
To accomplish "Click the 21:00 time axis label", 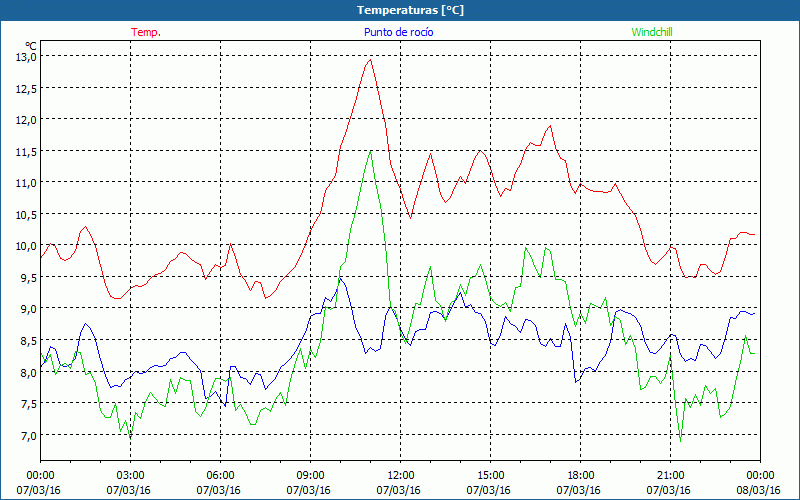I will (670, 475).
